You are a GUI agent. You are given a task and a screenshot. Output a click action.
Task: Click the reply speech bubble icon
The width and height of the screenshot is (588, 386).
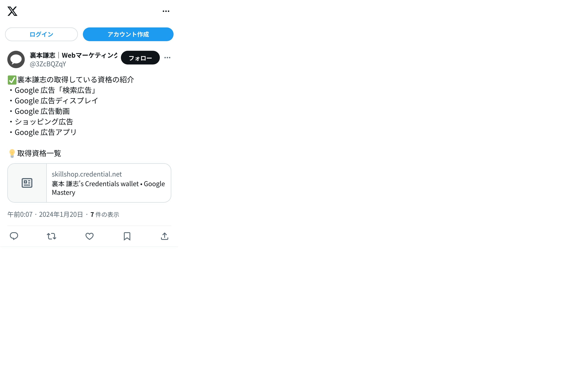14,236
